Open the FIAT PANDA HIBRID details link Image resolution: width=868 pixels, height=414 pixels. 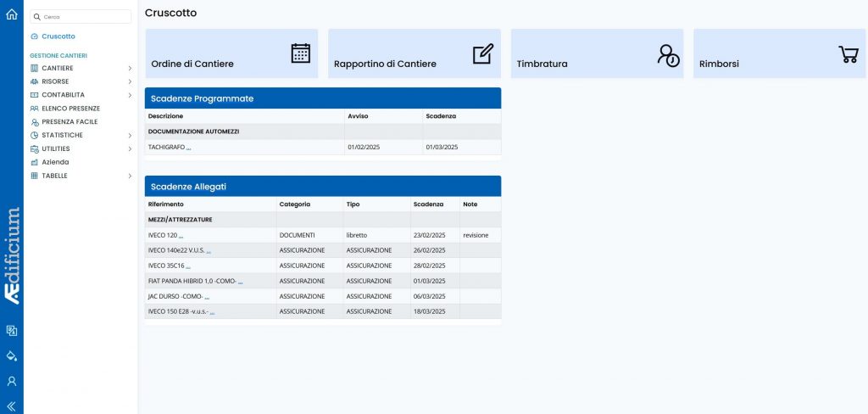click(x=240, y=281)
